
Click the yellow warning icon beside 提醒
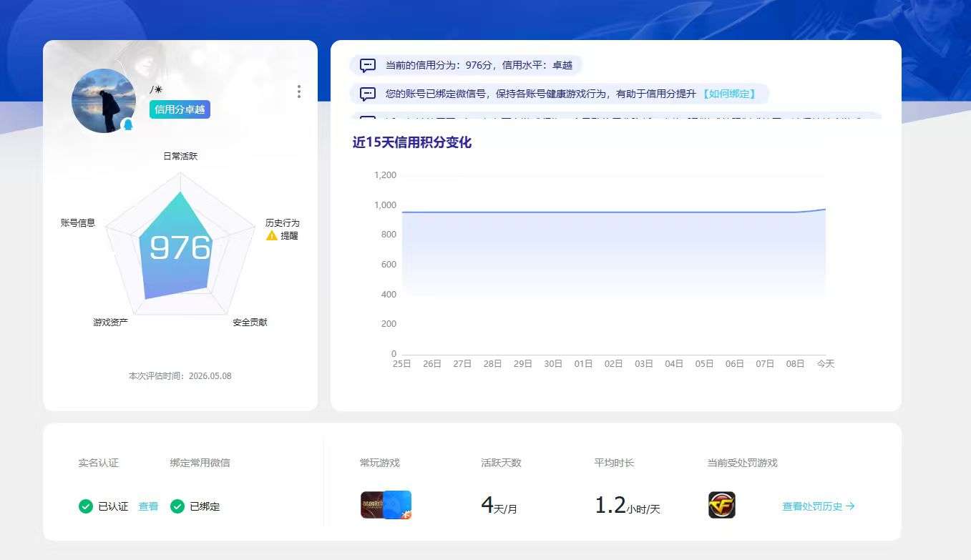(272, 235)
